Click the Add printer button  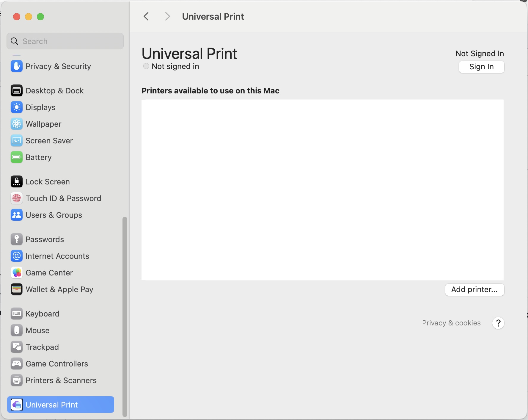pos(474,289)
